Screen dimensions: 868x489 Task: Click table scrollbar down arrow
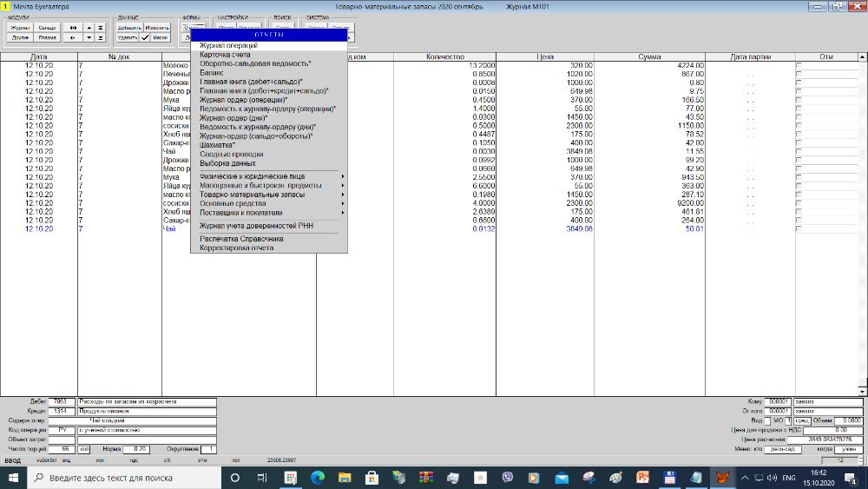[x=863, y=392]
